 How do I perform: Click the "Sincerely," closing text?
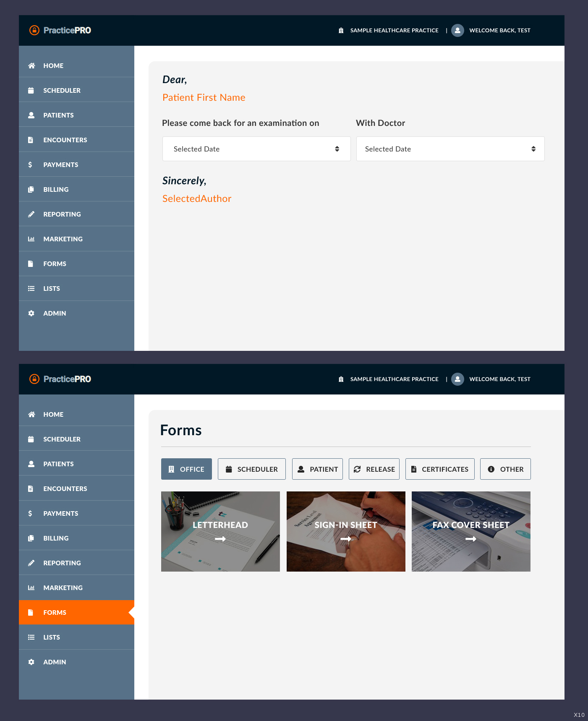[x=184, y=181]
